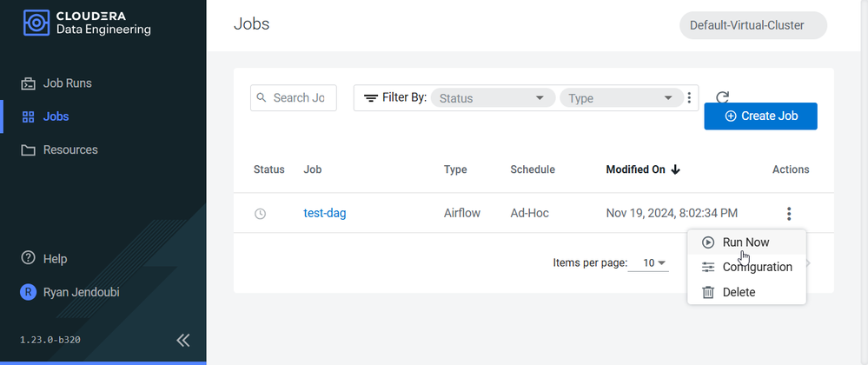Collapse the sidebar with double-chevron icon

tap(182, 340)
